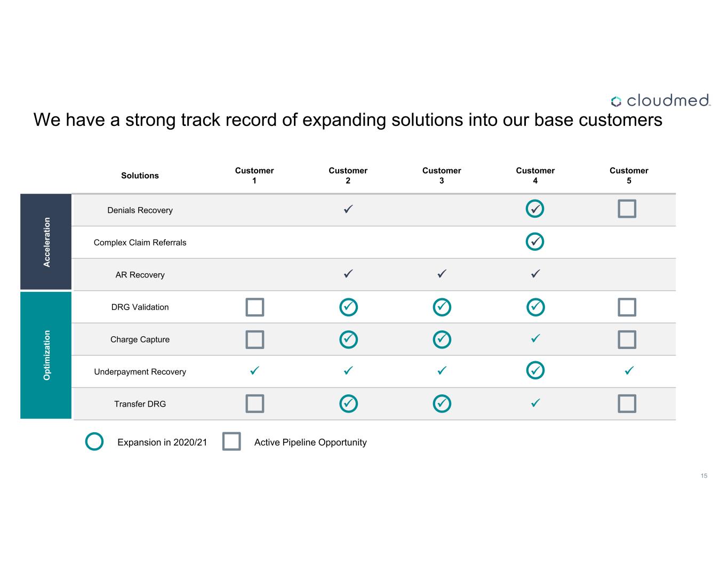Screen dimensions: 728x563
Task: Click the Optimization category side label
Action: click(46, 355)
